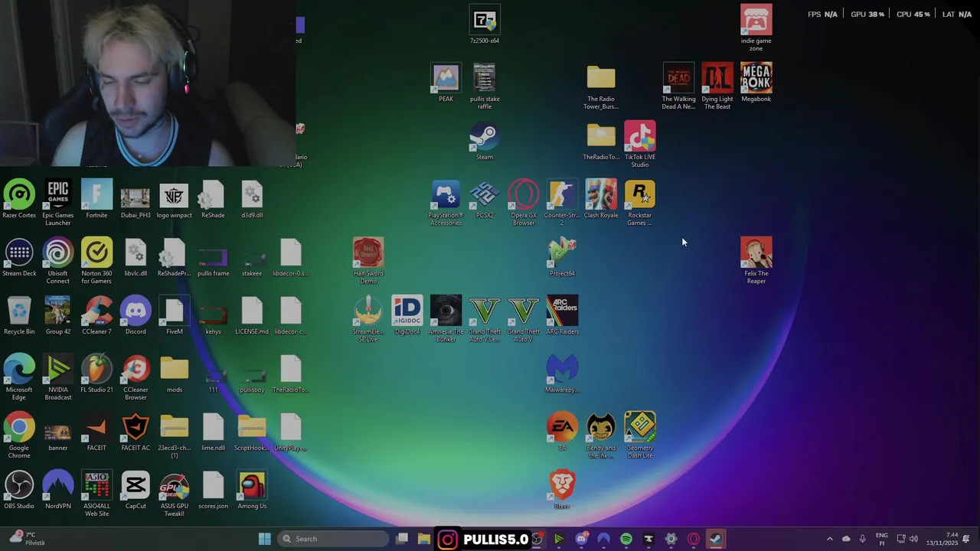Screen dimensions: 980x551
Task: Open the Razer Cortex desktop shortcut
Action: [19, 201]
